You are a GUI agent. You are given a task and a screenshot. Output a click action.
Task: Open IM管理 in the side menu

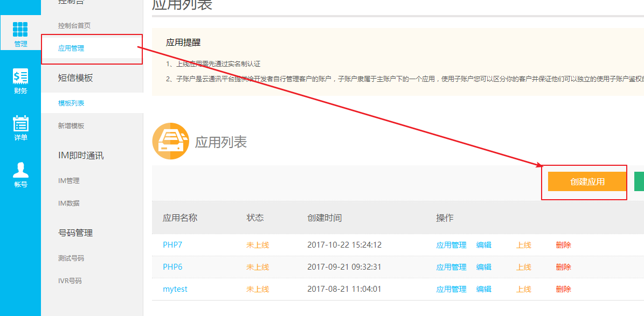pyautogui.click(x=69, y=181)
